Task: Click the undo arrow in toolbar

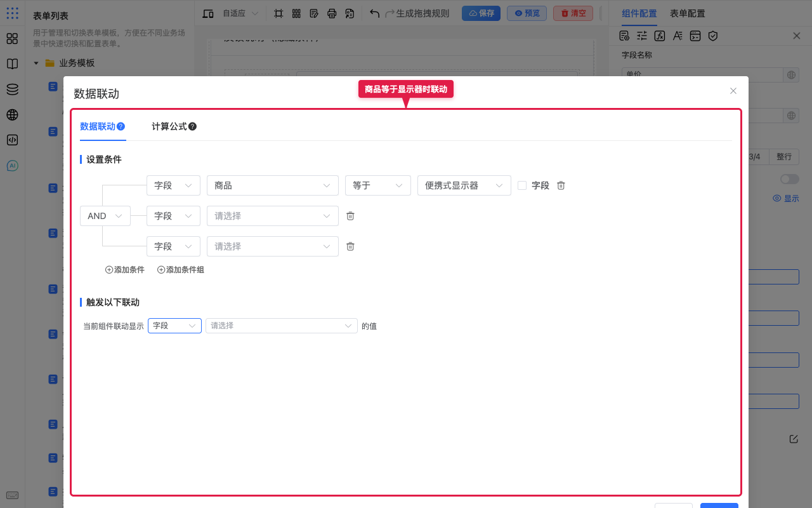Action: tap(375, 13)
